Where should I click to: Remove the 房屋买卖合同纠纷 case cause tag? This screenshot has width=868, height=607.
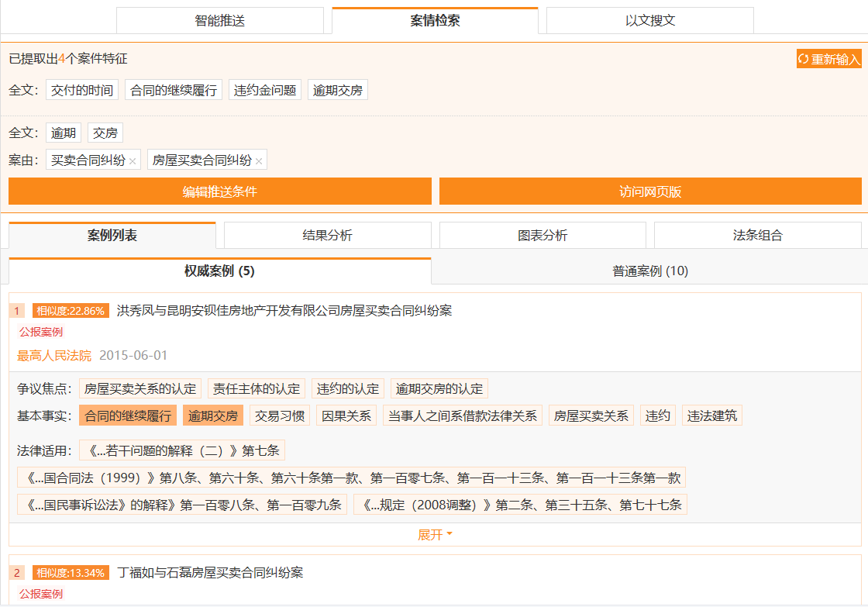coord(259,161)
